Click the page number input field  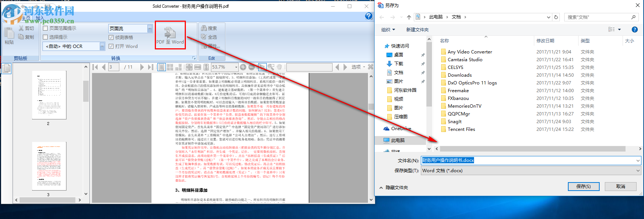pyautogui.click(x=114, y=67)
